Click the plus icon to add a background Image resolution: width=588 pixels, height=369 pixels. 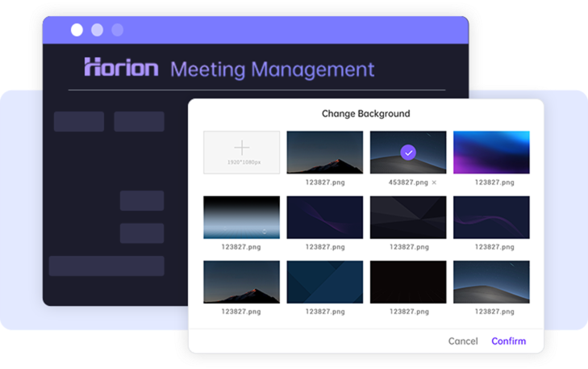tap(241, 148)
